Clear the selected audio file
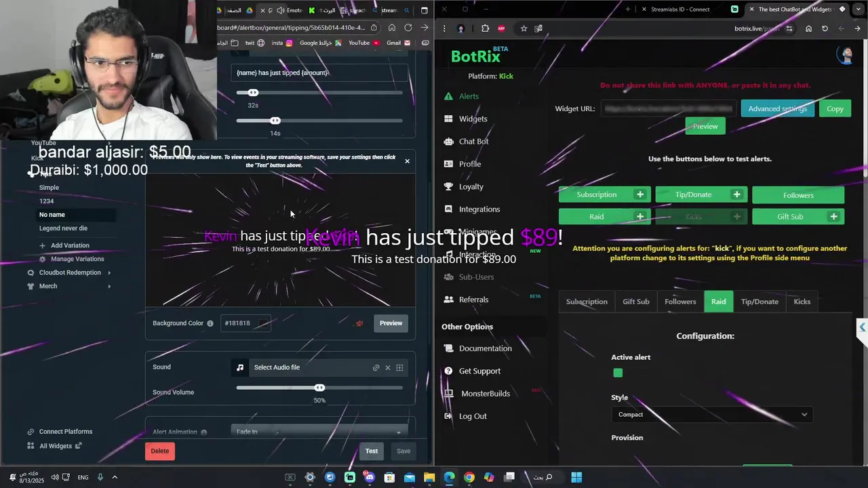 point(388,367)
